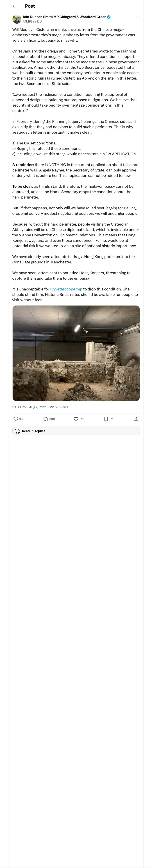
Task: Click the 613 likes count
Action: click(82, 419)
